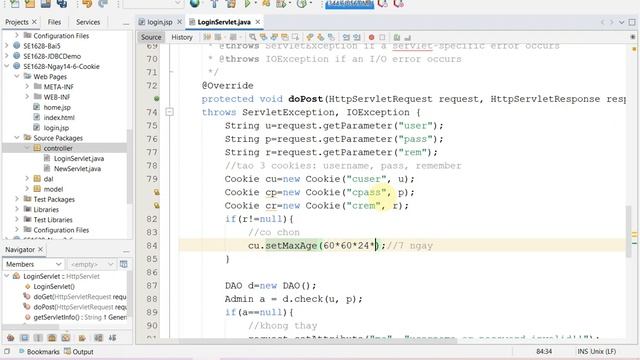Screen dimensions: 640x360
Task: Expand the SE1628-JDBCDemo project node
Action: 7,56
